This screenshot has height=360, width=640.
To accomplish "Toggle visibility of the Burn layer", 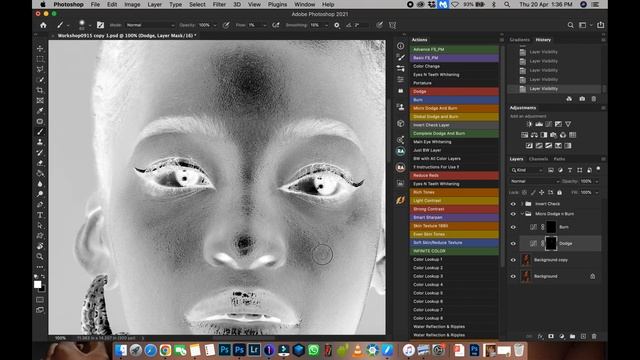I will [513, 227].
